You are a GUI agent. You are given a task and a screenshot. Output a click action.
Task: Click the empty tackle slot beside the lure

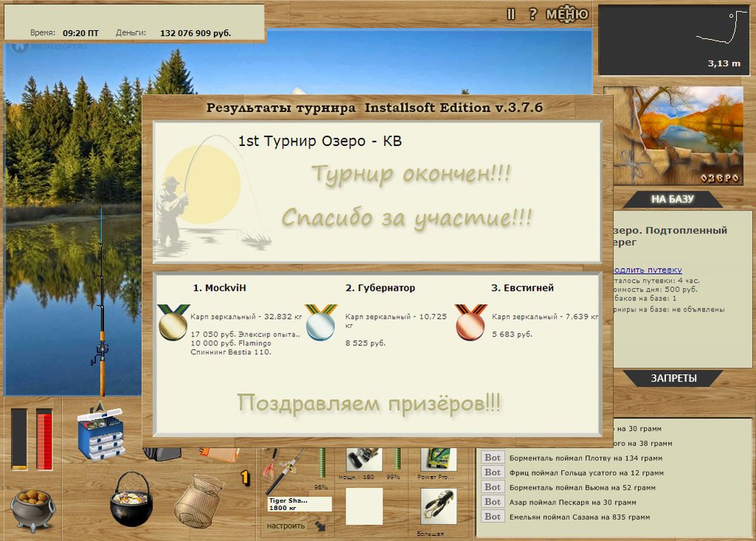pos(364,506)
